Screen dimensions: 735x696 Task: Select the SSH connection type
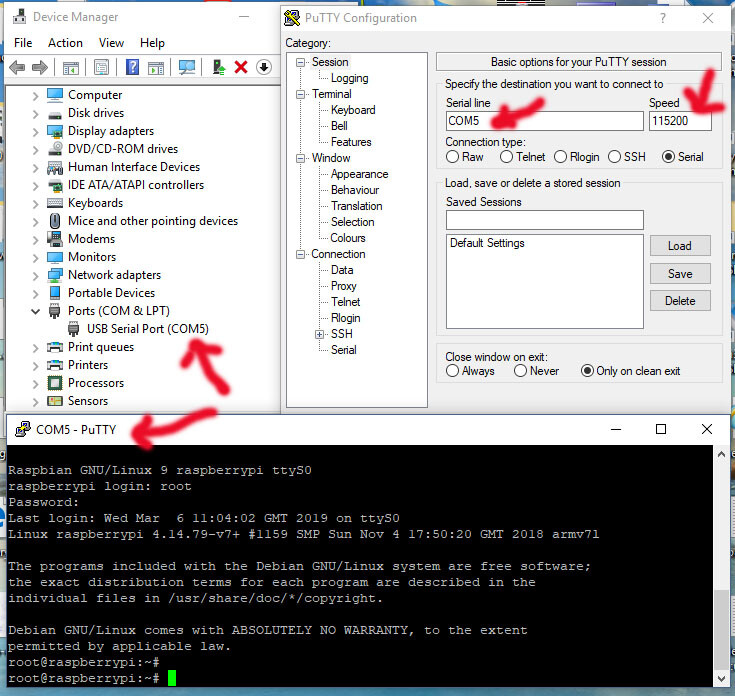615,157
